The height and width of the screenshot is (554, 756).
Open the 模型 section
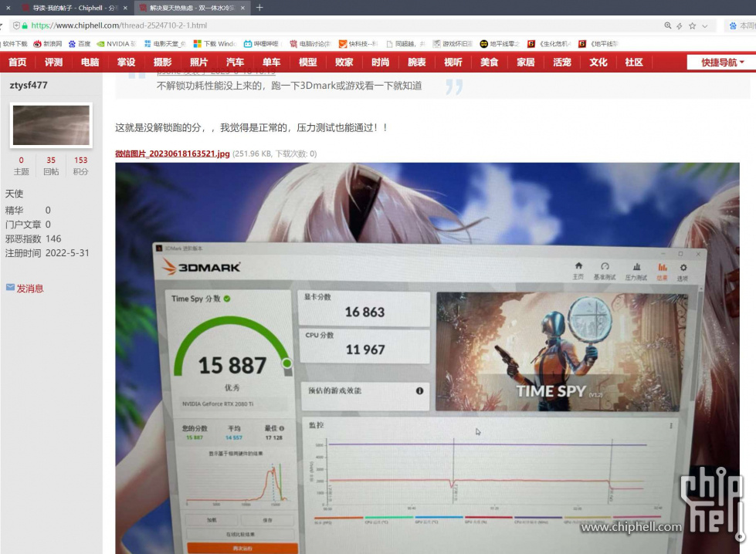point(307,62)
